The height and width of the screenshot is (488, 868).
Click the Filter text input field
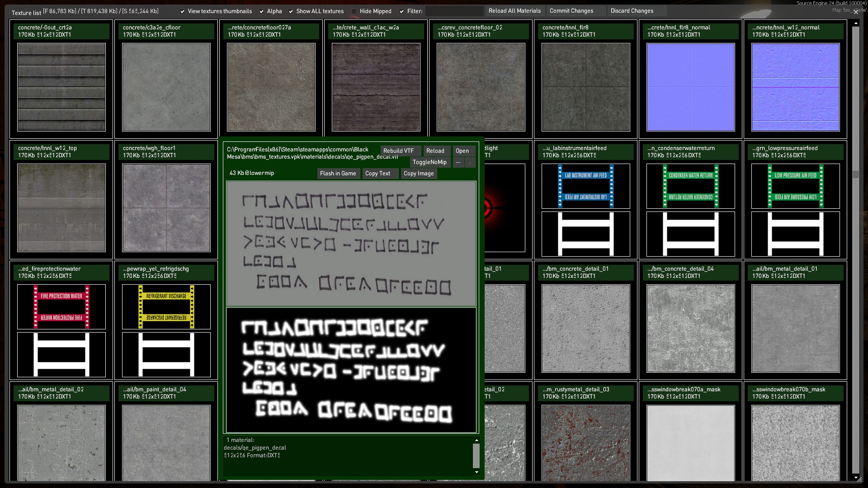(x=454, y=11)
